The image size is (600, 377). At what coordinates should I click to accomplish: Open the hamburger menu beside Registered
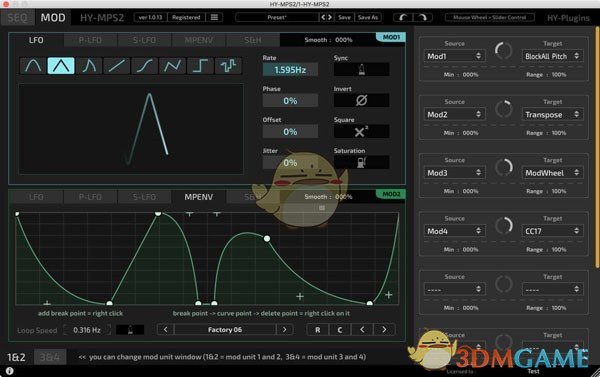click(214, 17)
